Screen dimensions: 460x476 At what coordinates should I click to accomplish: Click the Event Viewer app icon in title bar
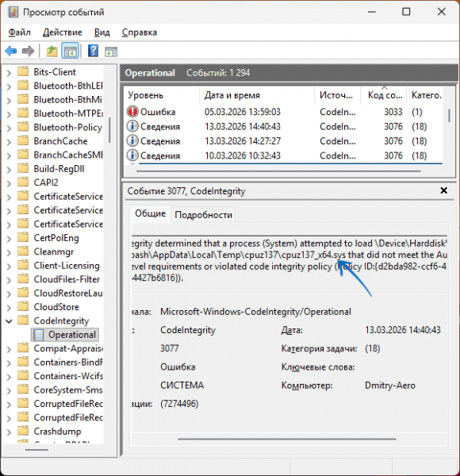[x=13, y=12]
